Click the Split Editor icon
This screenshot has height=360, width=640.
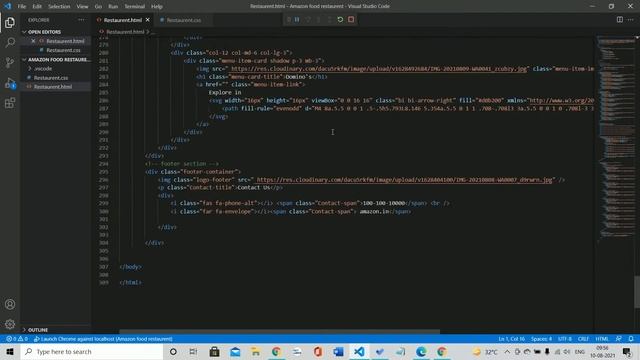[620, 20]
